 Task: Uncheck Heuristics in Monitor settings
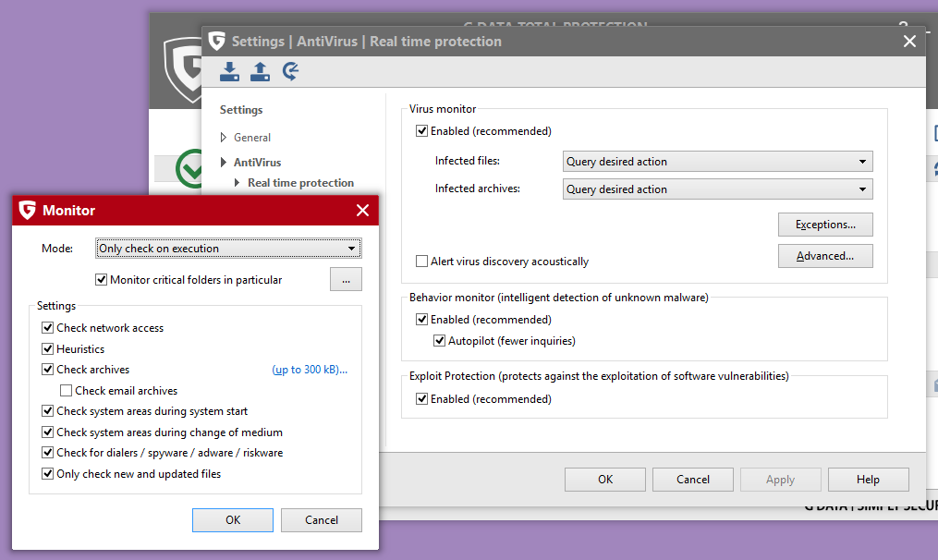[48, 349]
